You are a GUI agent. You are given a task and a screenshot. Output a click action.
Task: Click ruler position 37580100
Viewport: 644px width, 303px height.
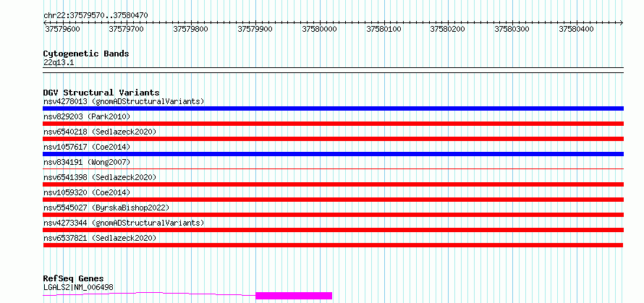384,29
